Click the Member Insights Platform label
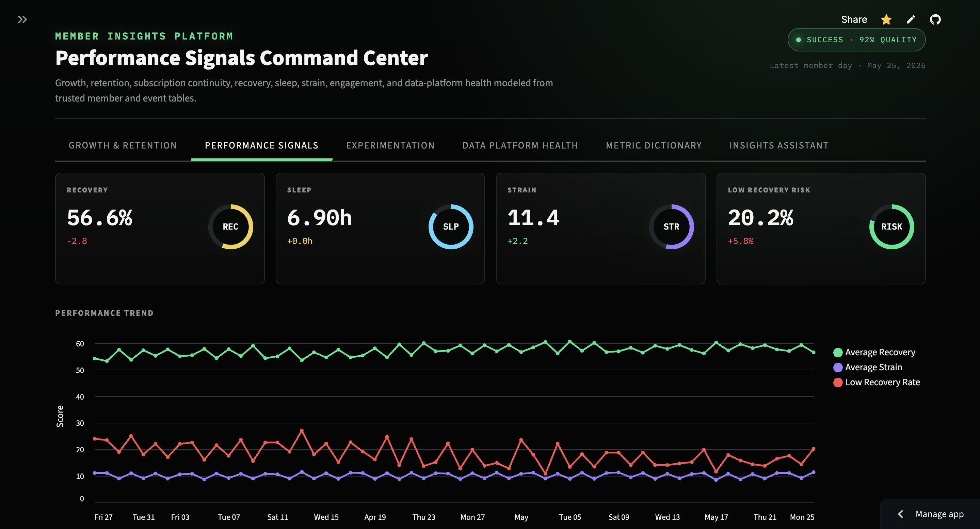The width and height of the screenshot is (980, 529). [x=144, y=36]
